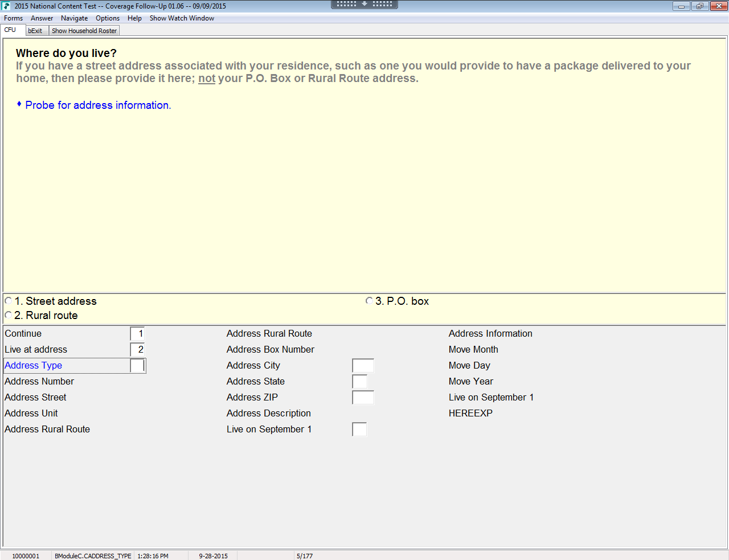Click the Move Month label
Screen dimensions: 729x560
coord(473,350)
